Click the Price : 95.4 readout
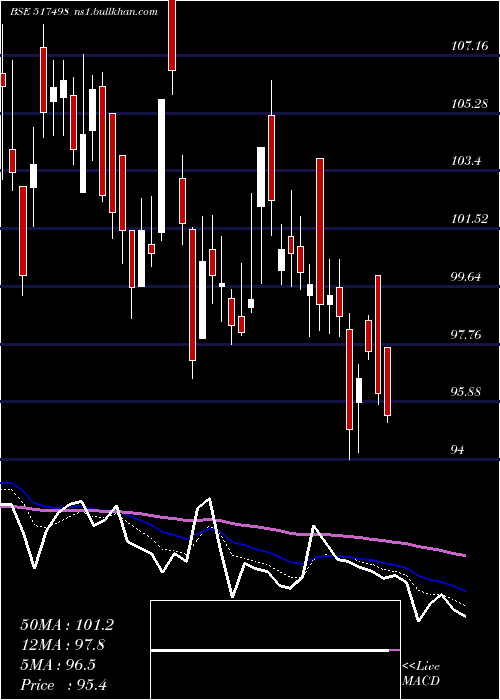This screenshot has height=700, width=500. point(63,684)
